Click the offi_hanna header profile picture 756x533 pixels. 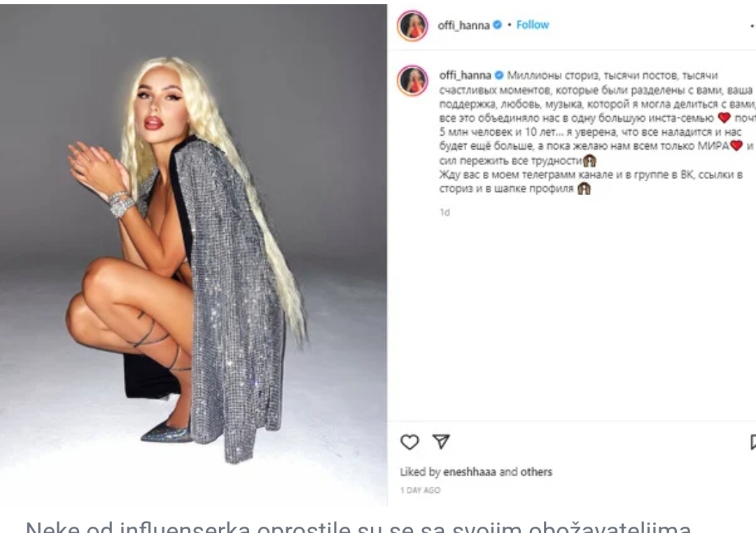[412, 26]
